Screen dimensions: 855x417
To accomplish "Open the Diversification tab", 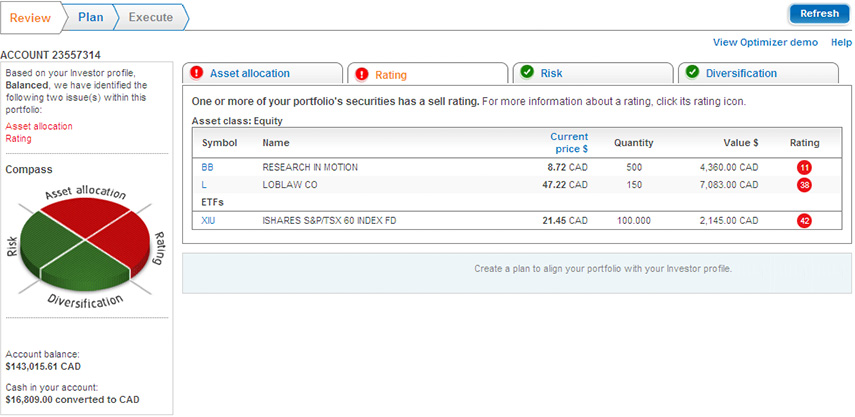I will click(741, 73).
